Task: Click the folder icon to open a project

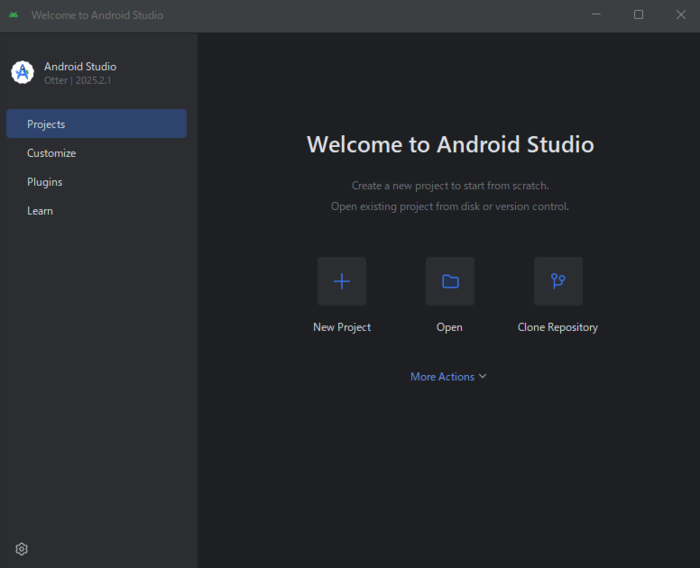Action: click(450, 281)
